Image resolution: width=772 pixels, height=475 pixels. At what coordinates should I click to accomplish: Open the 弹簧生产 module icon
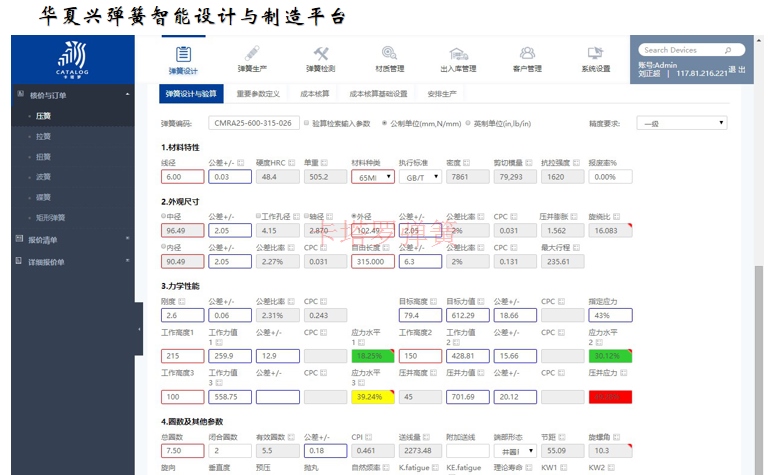(252, 53)
